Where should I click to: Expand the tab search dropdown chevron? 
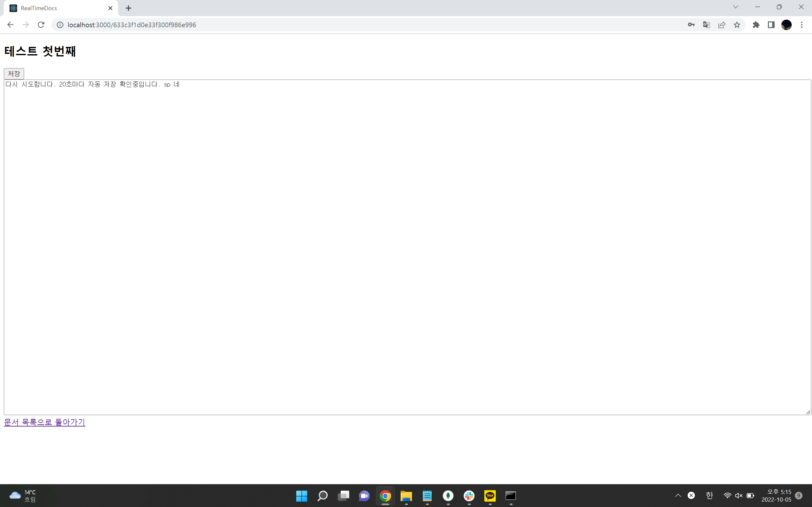coord(736,7)
